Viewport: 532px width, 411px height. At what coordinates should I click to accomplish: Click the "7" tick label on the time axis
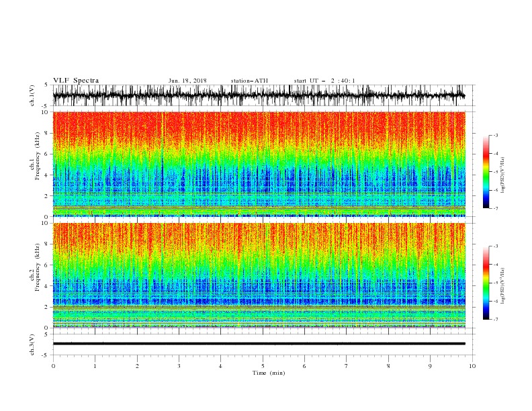[x=347, y=366]
